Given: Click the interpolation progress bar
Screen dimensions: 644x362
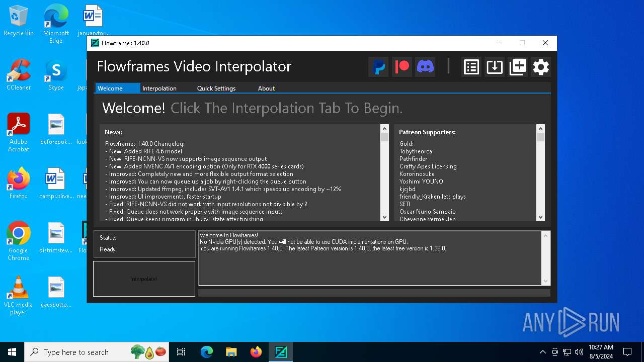Looking at the screenshot, I should (374, 293).
